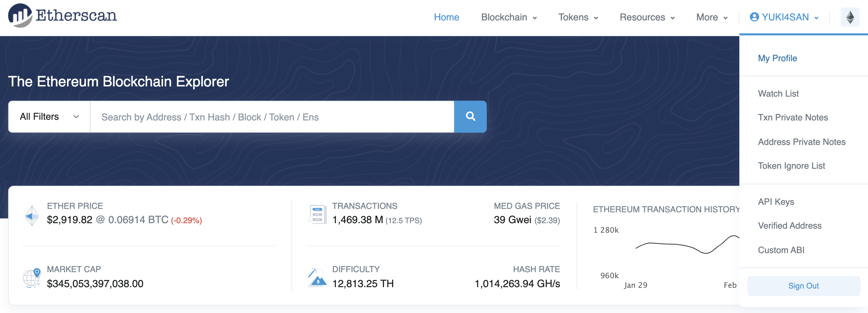868x313 pixels.
Task: Open Custom ABI page
Action: pyautogui.click(x=781, y=250)
